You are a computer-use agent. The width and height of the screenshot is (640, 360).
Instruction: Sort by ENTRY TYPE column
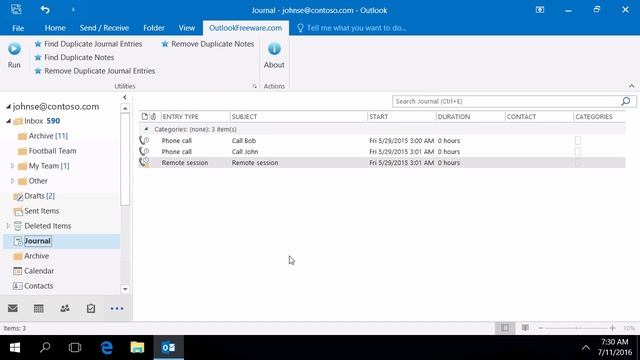click(196, 117)
